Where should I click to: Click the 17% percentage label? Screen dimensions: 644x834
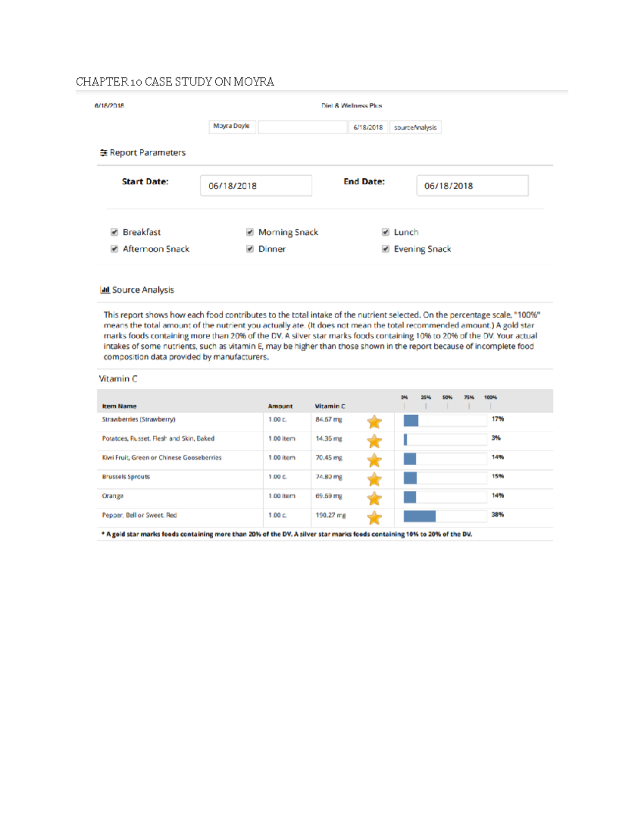tap(497, 419)
